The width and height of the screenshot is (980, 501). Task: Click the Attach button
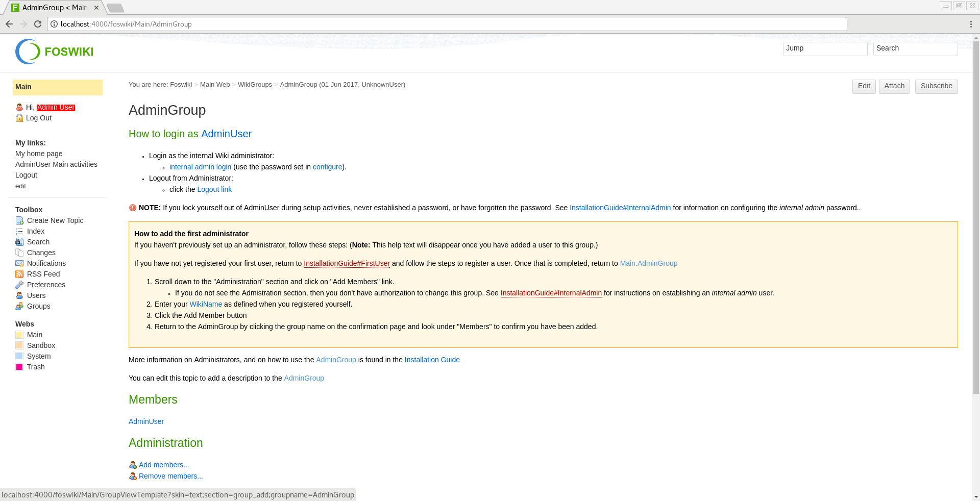pyautogui.click(x=894, y=86)
